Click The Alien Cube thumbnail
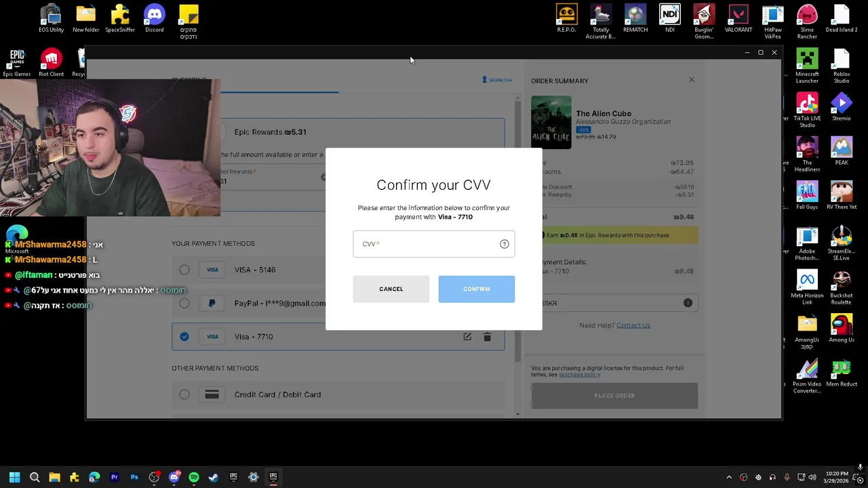Viewport: 868px width, 488px height. 551,122
